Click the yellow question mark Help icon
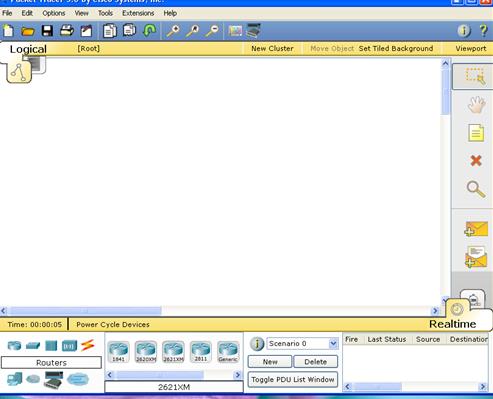This screenshot has height=399, width=493. (483, 31)
